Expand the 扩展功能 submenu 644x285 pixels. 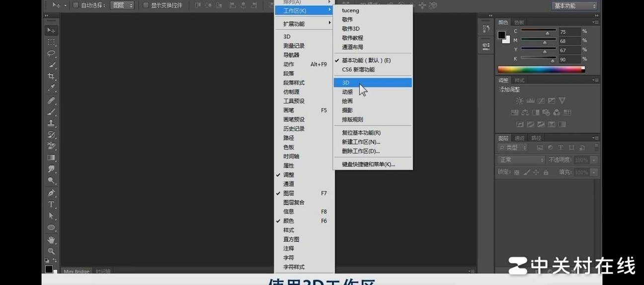click(304, 23)
